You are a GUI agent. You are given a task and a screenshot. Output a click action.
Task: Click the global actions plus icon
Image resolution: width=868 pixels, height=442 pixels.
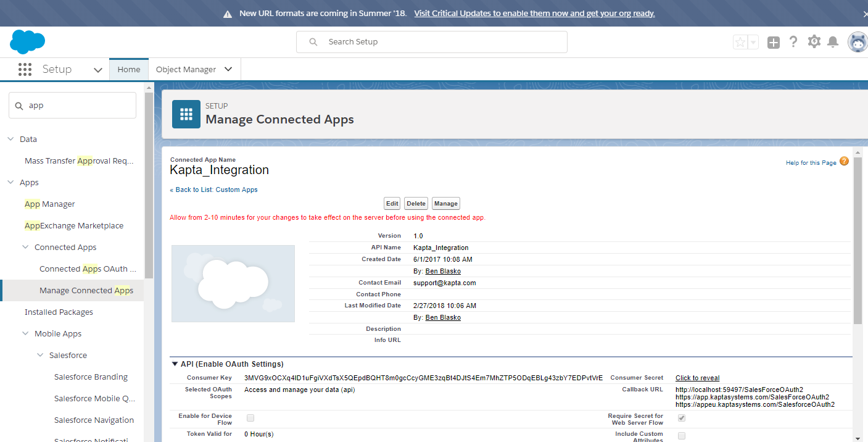coord(774,42)
